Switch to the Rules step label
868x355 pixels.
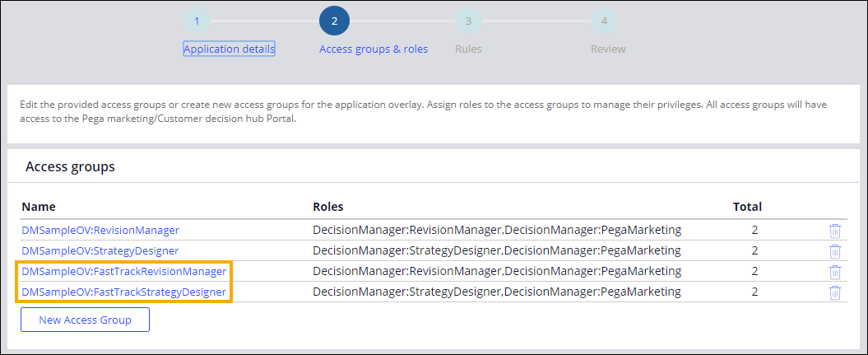[468, 49]
